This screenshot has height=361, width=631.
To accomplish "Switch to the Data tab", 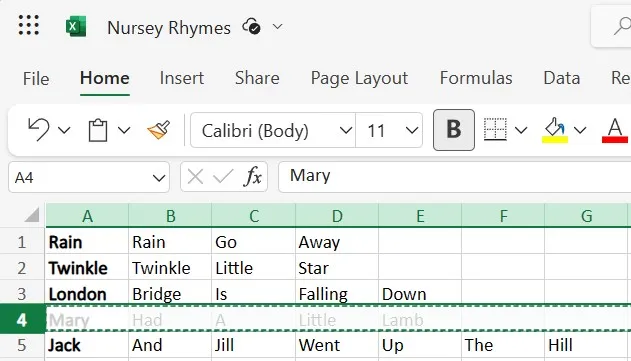I will [562, 78].
